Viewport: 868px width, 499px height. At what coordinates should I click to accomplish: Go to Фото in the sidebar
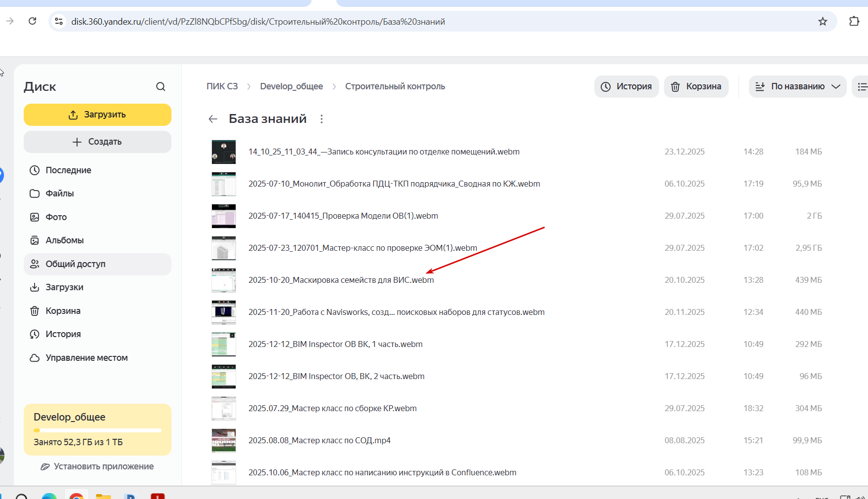pos(97,217)
